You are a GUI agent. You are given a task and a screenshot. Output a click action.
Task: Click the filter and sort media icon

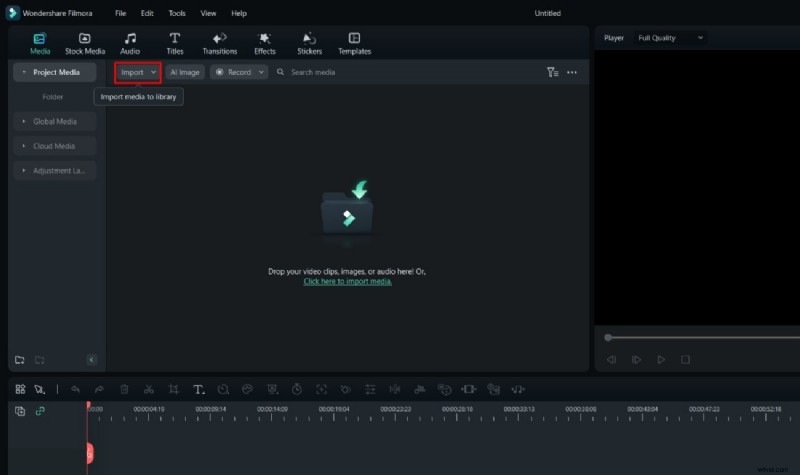(x=553, y=72)
